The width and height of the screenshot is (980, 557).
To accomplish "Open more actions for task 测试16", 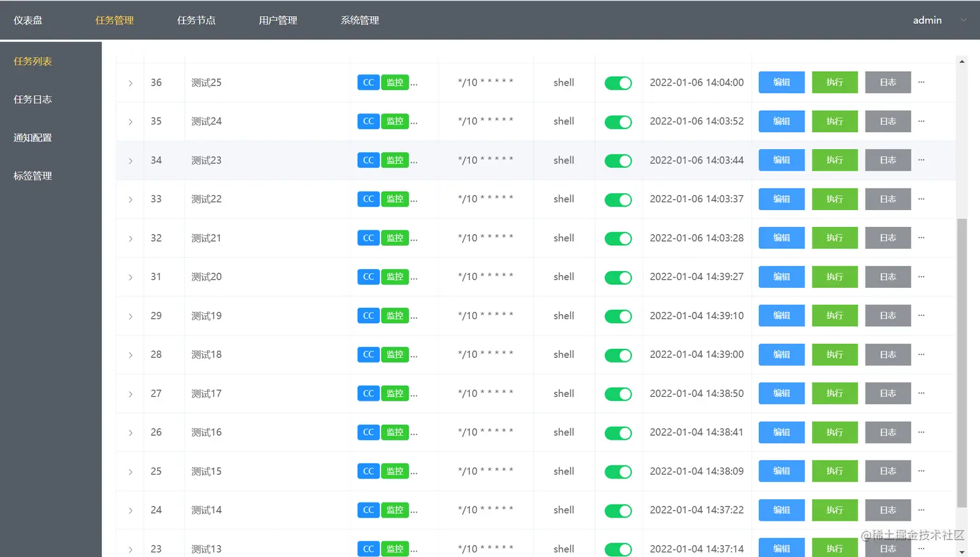I will (921, 433).
